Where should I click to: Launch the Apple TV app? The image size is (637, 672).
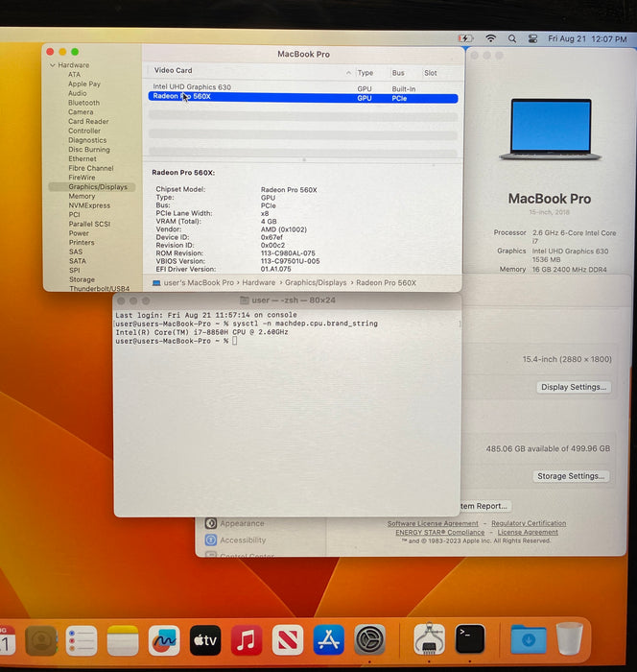pyautogui.click(x=205, y=640)
